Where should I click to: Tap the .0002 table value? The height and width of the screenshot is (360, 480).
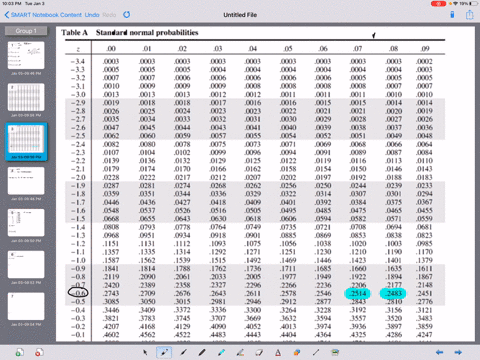(x=424, y=61)
